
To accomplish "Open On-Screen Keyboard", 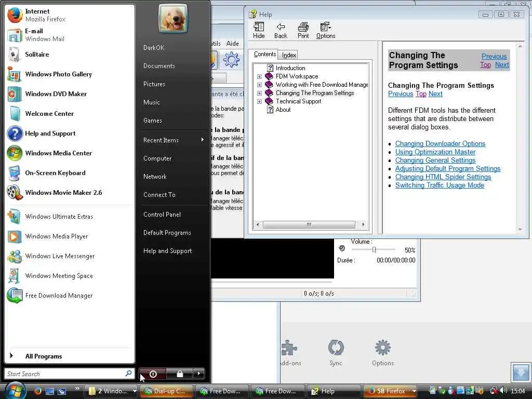I will pos(70,172).
